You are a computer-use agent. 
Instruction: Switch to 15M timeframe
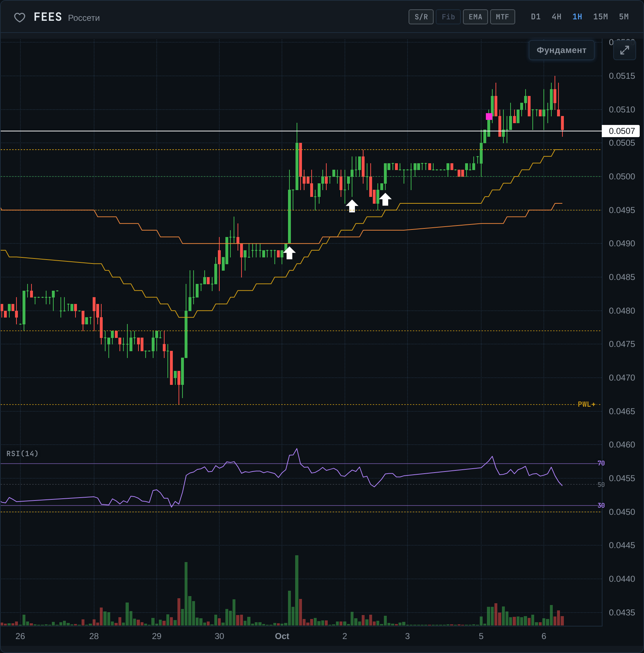[x=600, y=17]
